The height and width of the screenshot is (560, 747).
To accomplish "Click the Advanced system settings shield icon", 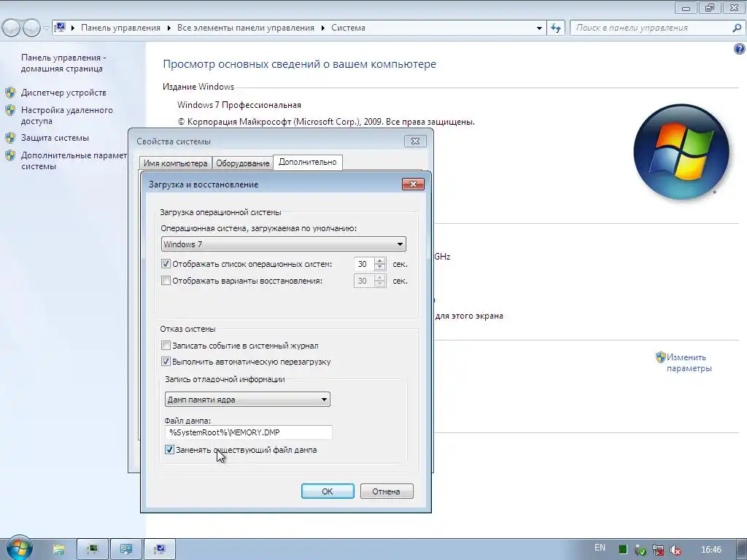I will click(10, 155).
